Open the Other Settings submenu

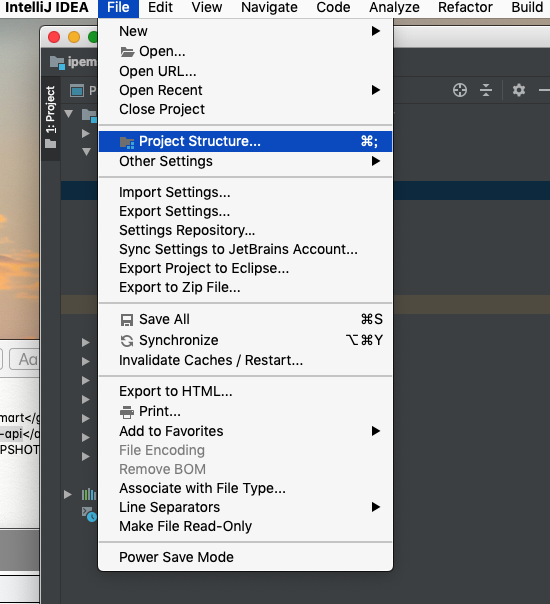[x=245, y=161]
